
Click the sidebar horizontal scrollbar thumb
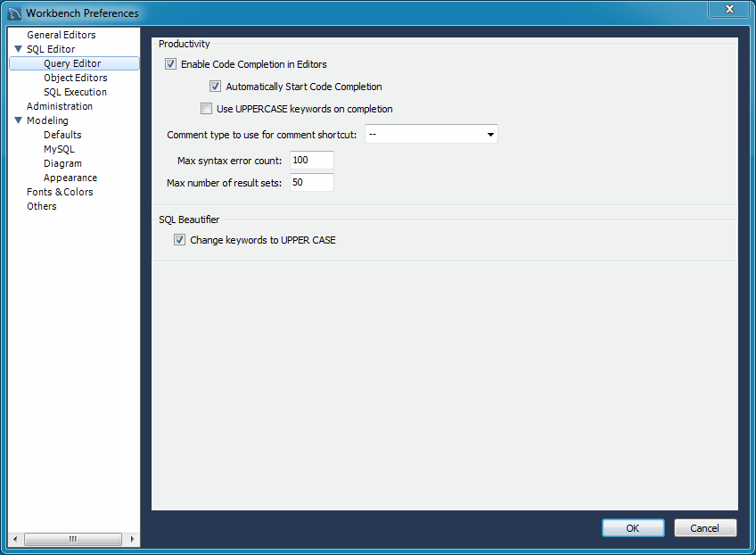[x=73, y=539]
